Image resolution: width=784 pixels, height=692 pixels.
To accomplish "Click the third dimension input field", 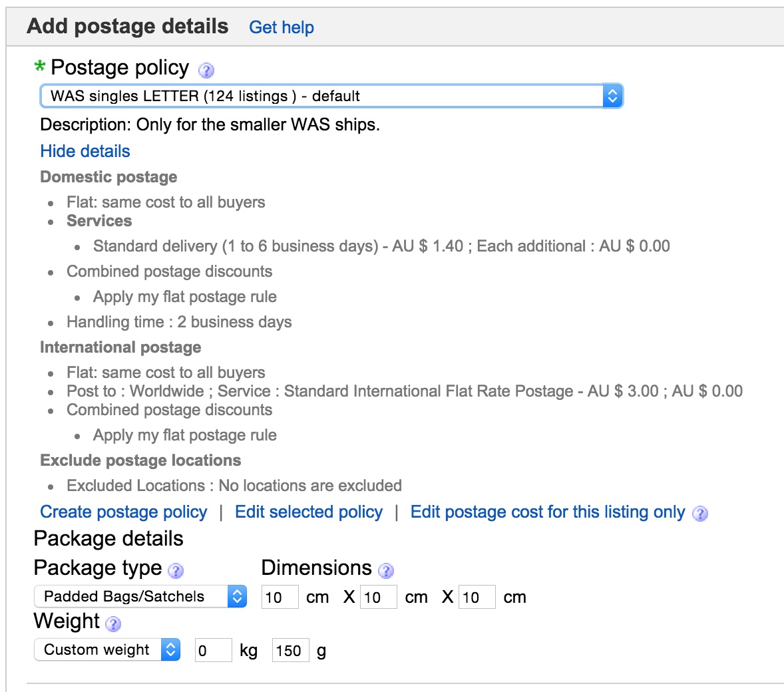I will pyautogui.click(x=476, y=596).
